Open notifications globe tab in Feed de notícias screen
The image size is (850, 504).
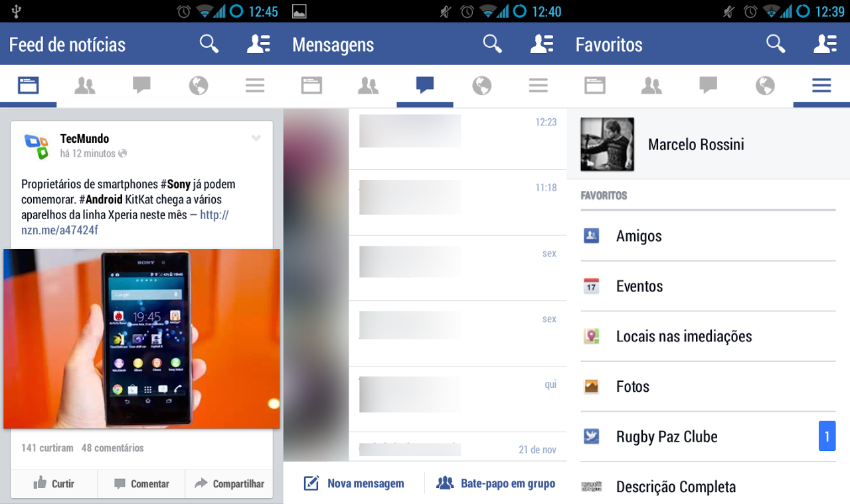click(199, 85)
